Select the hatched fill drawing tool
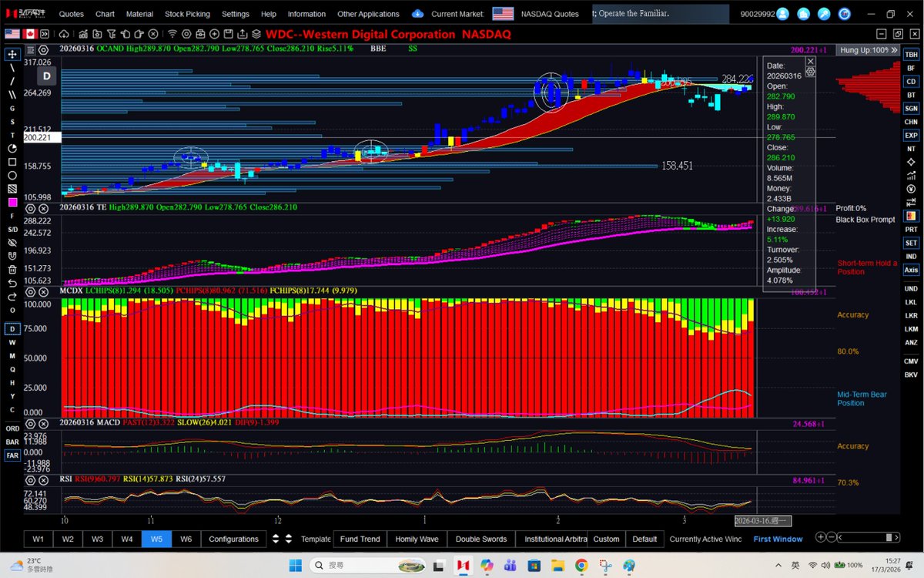Viewport: 924px width, 578px height. (x=12, y=189)
